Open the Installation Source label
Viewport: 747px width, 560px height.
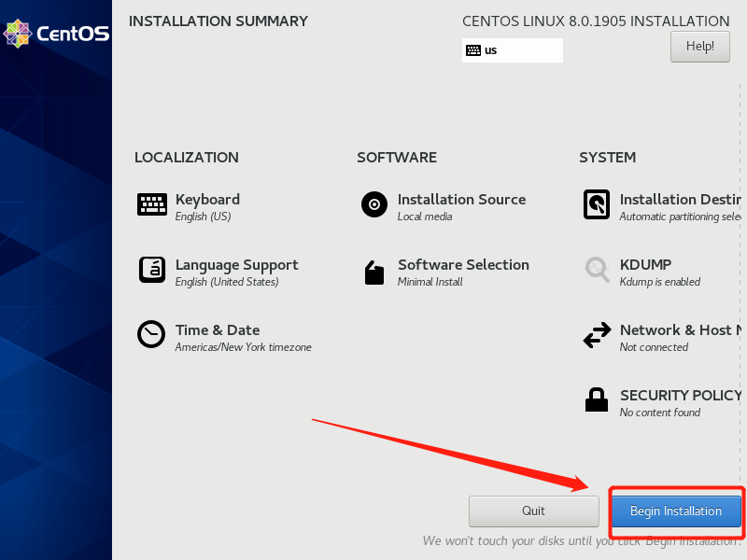tap(461, 200)
